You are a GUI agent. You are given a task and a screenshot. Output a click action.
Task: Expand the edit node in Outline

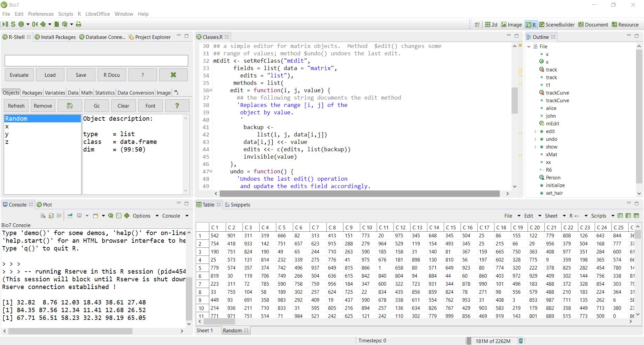[x=535, y=131]
